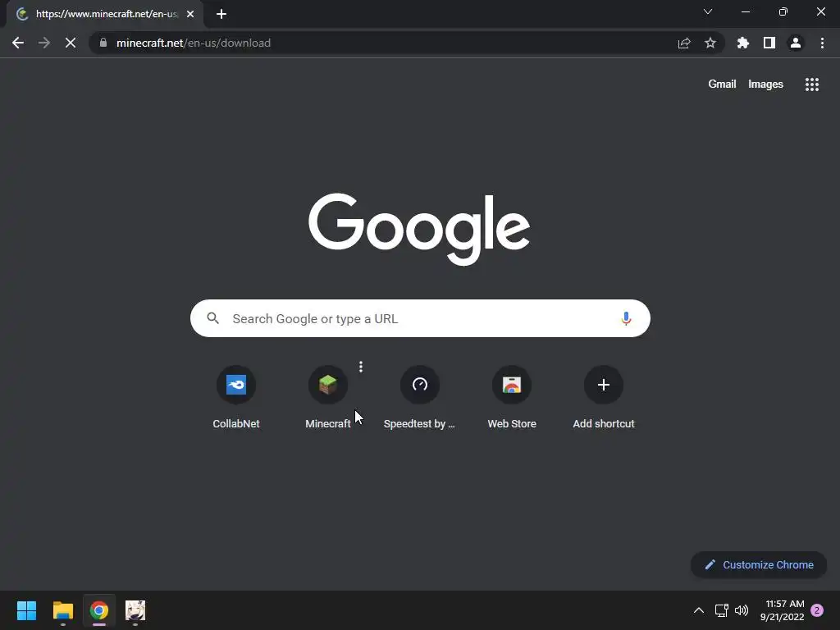Screen dimensions: 840x630
Task: Open notification badge showing 2
Action: 817,610
